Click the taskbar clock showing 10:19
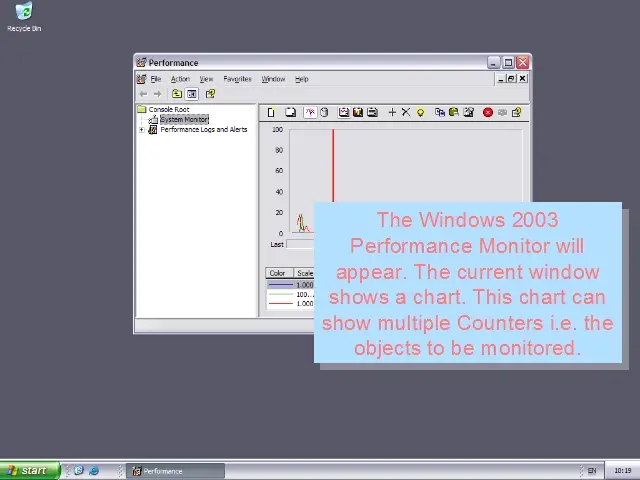The image size is (640, 480). [622, 471]
